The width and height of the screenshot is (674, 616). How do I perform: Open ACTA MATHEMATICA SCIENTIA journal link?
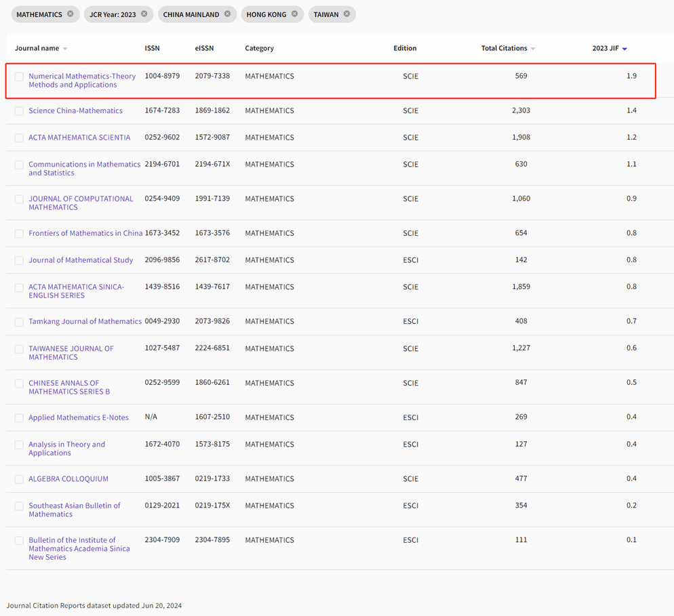79,138
